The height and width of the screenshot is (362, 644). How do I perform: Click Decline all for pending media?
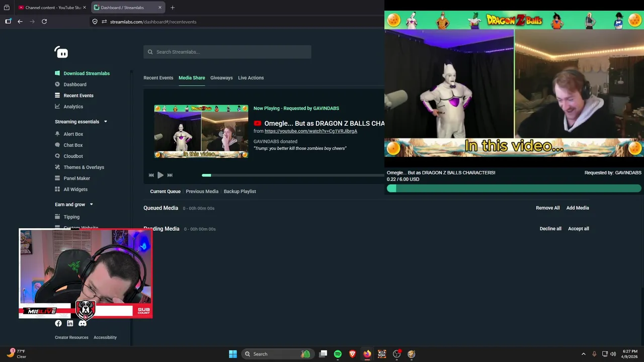click(550, 229)
